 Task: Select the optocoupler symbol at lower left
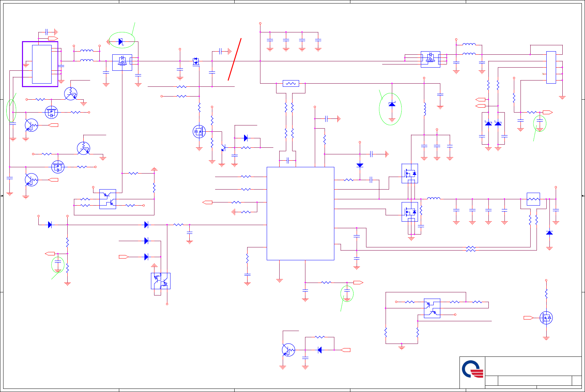pyautogui.click(x=108, y=199)
